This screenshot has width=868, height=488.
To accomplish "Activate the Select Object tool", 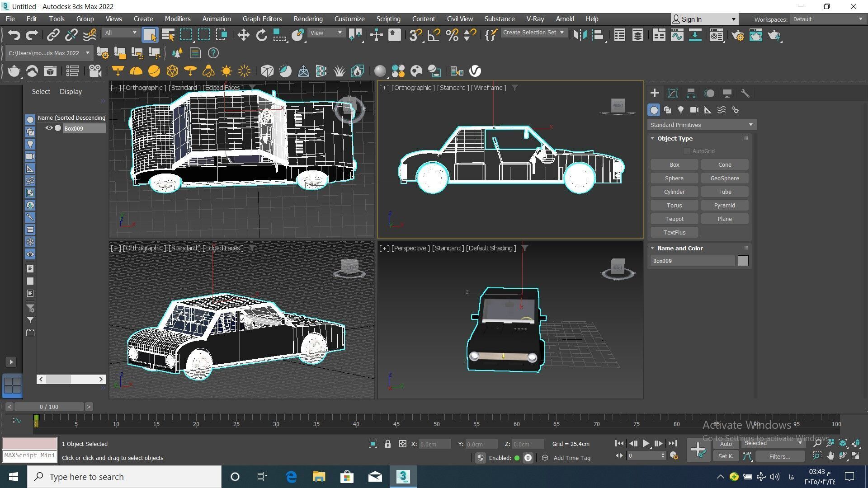I will pyautogui.click(x=150, y=35).
